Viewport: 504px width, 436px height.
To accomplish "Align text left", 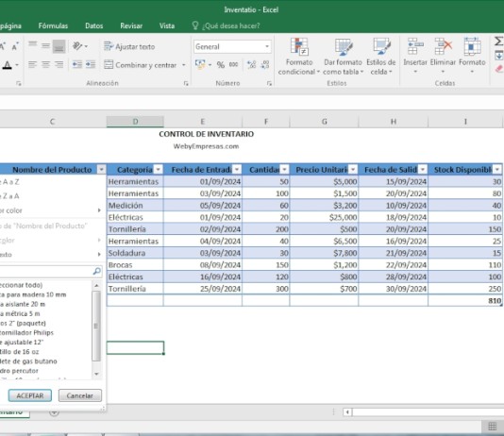I will 32,64.
